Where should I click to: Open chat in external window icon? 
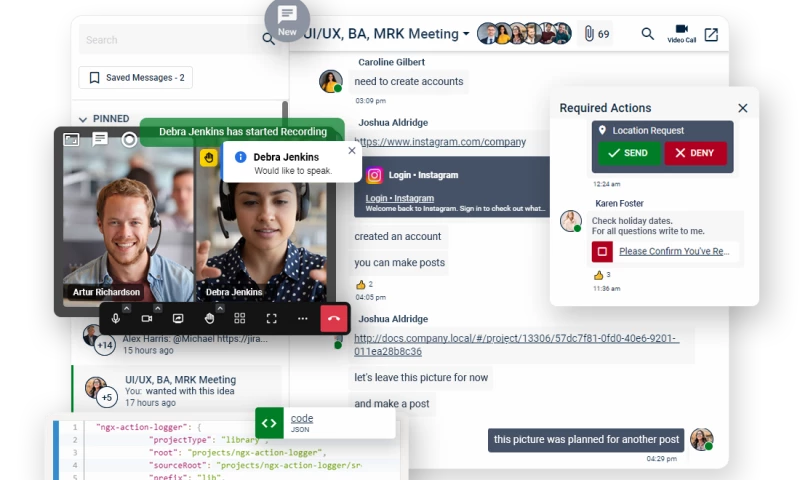tap(711, 34)
